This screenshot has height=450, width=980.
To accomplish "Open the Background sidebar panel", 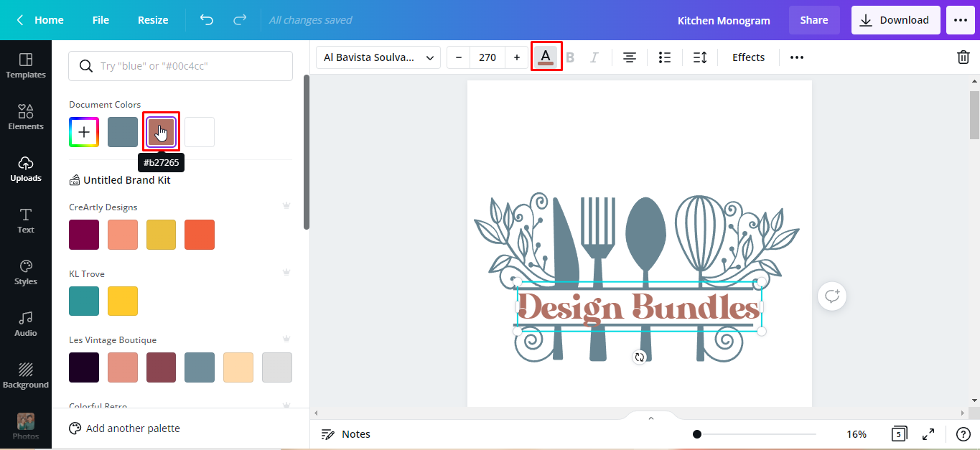I will point(26,375).
